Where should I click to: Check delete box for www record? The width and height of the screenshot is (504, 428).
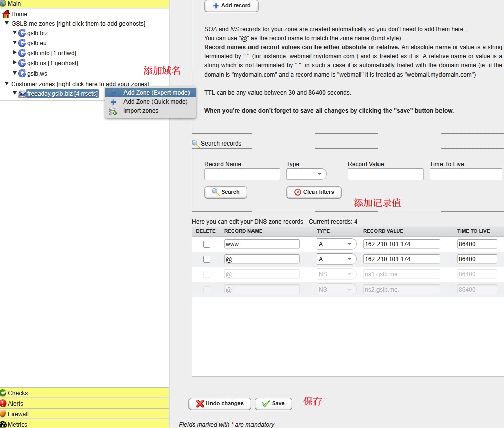point(206,244)
